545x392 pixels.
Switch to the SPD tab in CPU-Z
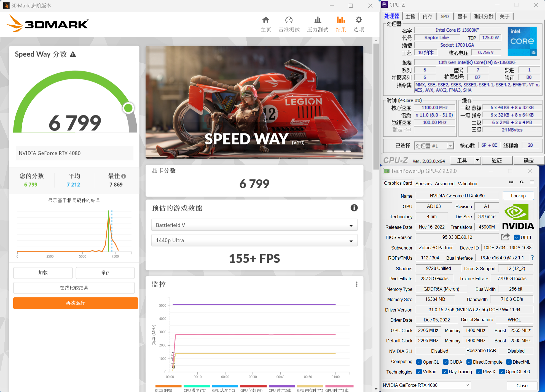tap(445, 16)
